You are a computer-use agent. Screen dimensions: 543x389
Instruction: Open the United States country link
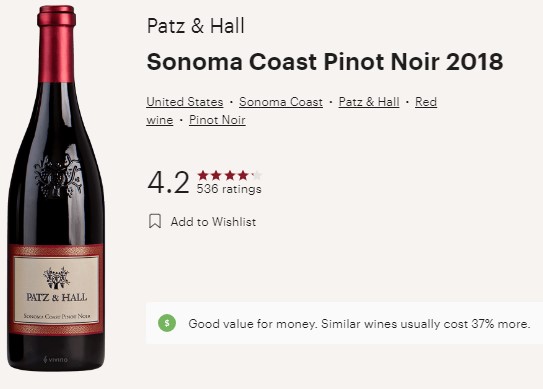coord(185,102)
